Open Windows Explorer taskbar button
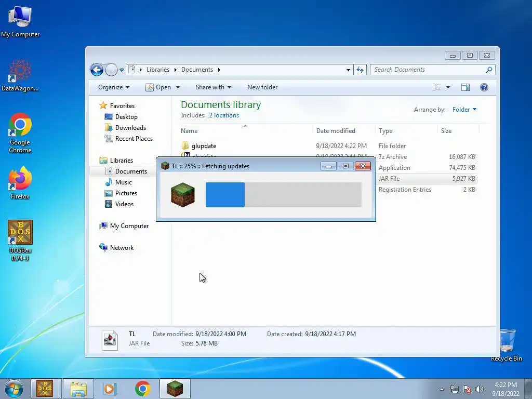The width and height of the screenshot is (532, 399). (78, 389)
